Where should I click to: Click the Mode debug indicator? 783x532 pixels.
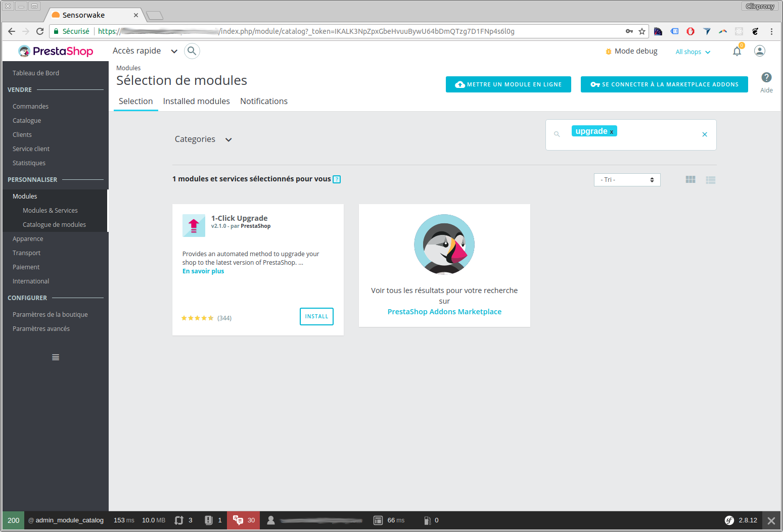(x=631, y=51)
